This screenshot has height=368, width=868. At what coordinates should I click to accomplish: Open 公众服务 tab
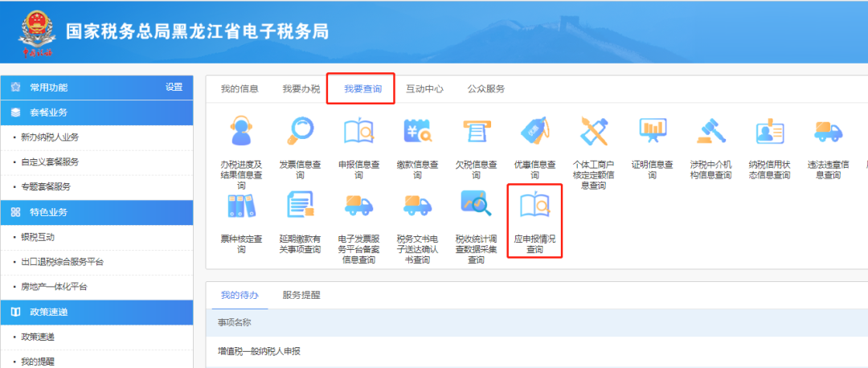click(486, 88)
